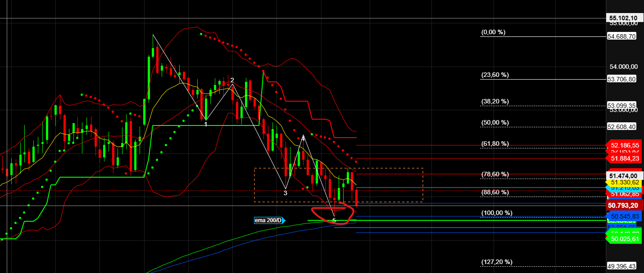The height and width of the screenshot is (273, 644).
Task: Select the '(50,00 %)' Fibonacci level label
Action: (495, 122)
